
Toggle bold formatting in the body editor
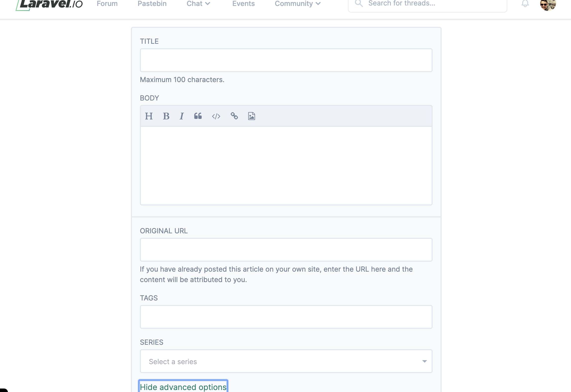[x=166, y=116]
